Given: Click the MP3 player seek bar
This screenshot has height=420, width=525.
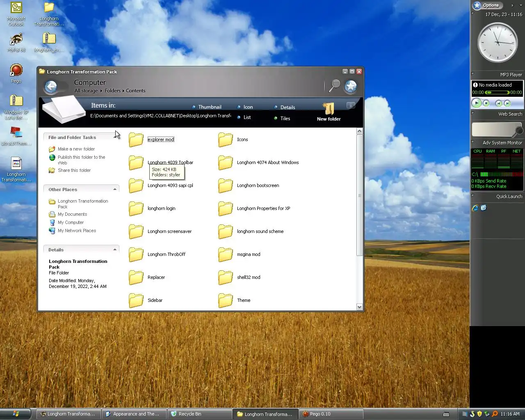Looking at the screenshot, I should pos(497,92).
